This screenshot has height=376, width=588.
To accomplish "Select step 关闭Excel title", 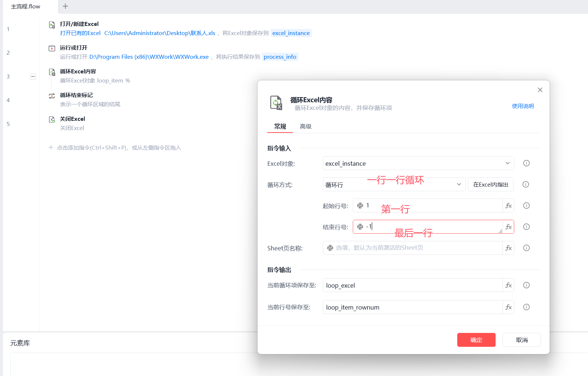I will [72, 119].
